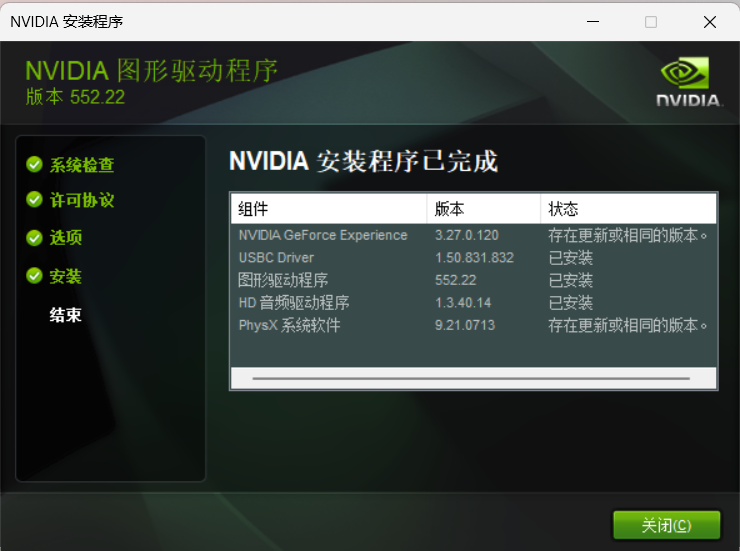Select the PhysX 系统软件 row
The width and height of the screenshot is (740, 551).
pyautogui.click(x=473, y=325)
